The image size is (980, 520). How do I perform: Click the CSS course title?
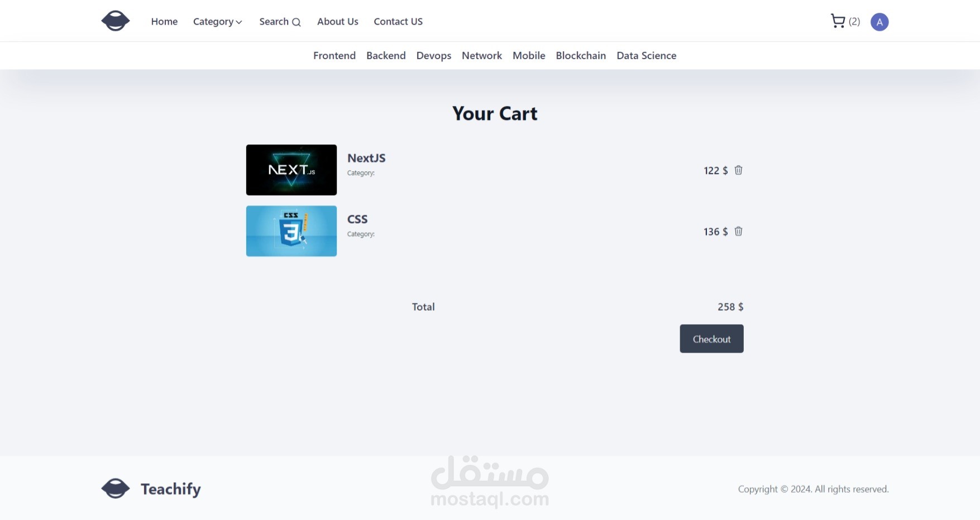tap(357, 219)
